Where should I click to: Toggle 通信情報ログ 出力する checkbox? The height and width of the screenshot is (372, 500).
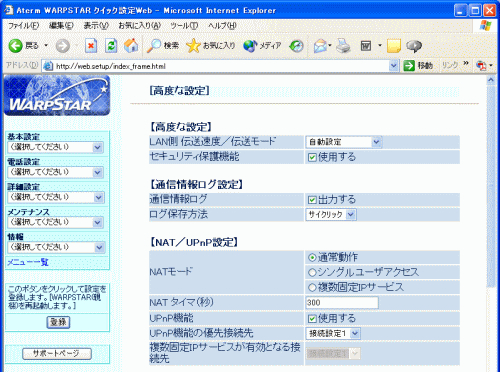(312, 200)
